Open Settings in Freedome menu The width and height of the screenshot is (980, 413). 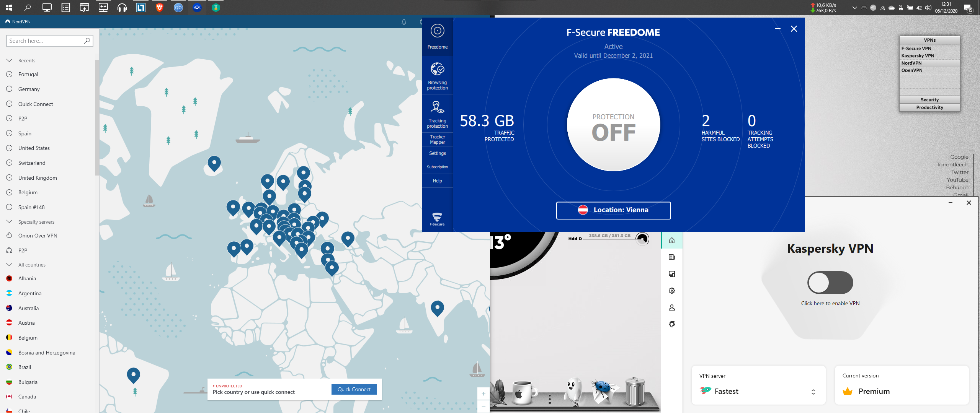click(437, 153)
